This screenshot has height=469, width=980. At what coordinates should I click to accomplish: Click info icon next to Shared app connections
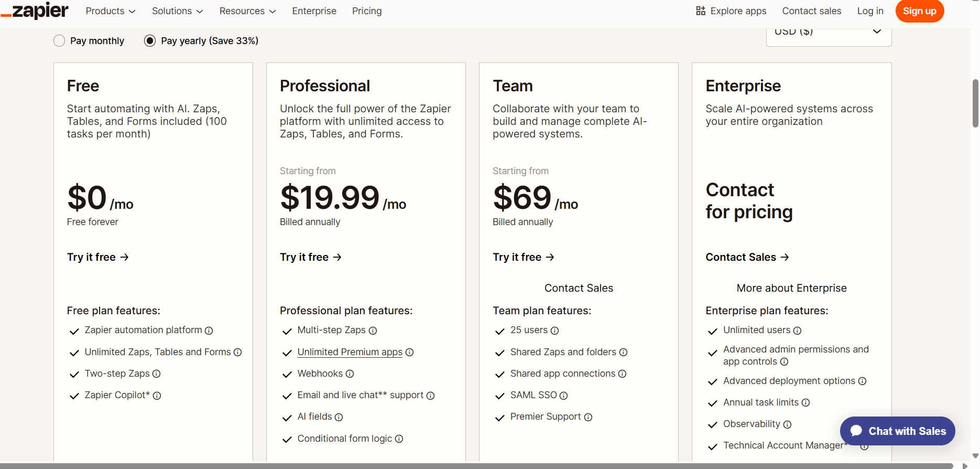[622, 374]
